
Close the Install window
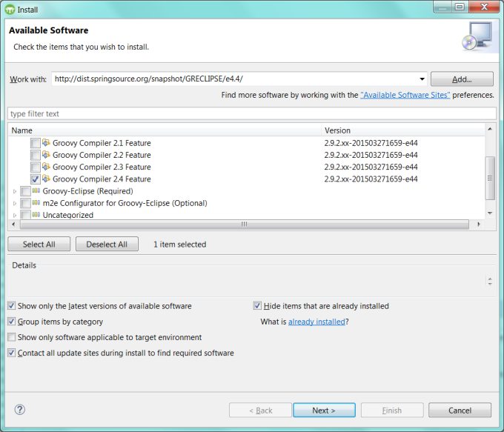[485, 7]
